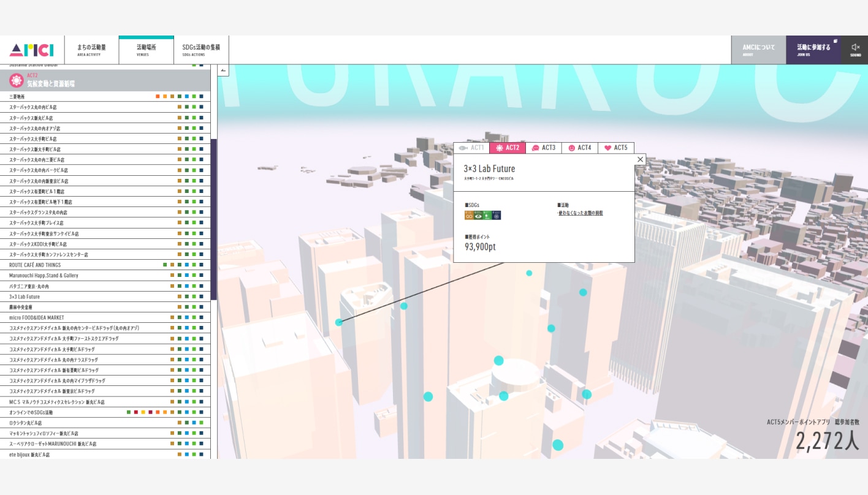Click the AMCI logo
Screen dimensions: 868x495
tap(31, 50)
